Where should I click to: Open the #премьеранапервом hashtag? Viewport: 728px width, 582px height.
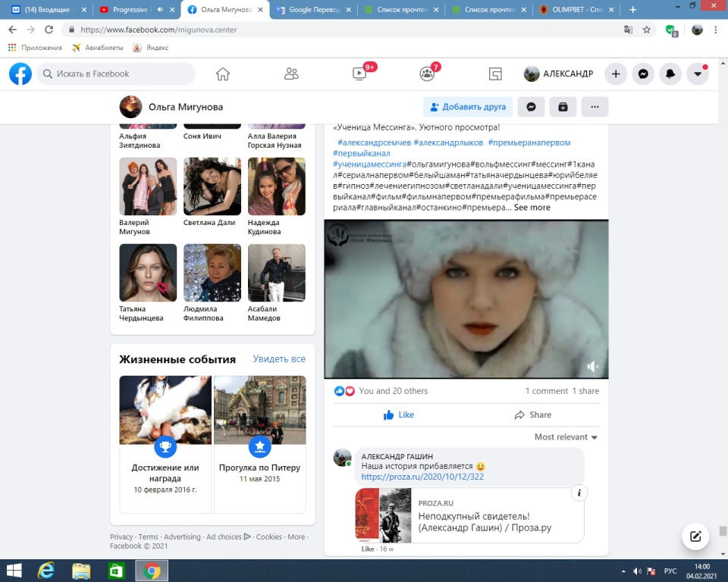click(529, 142)
